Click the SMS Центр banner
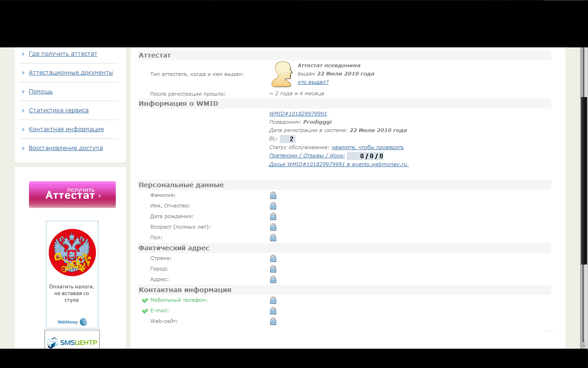The width and height of the screenshot is (588, 368). click(x=72, y=339)
